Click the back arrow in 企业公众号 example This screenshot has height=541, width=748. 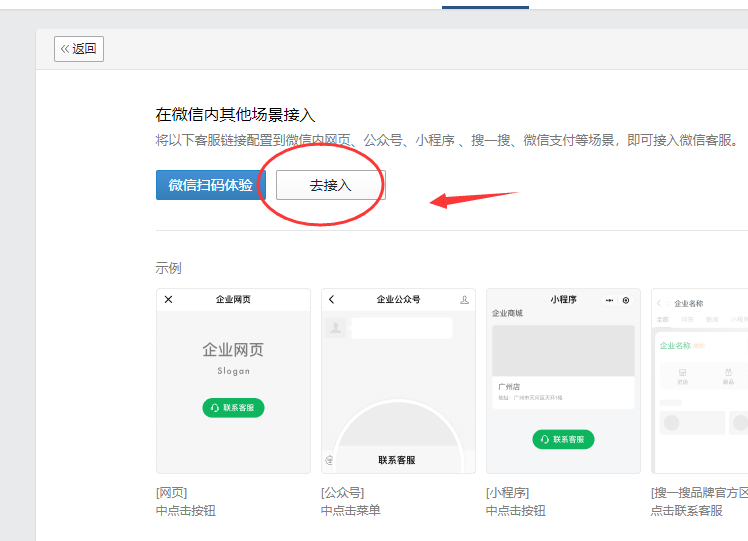[332, 300]
